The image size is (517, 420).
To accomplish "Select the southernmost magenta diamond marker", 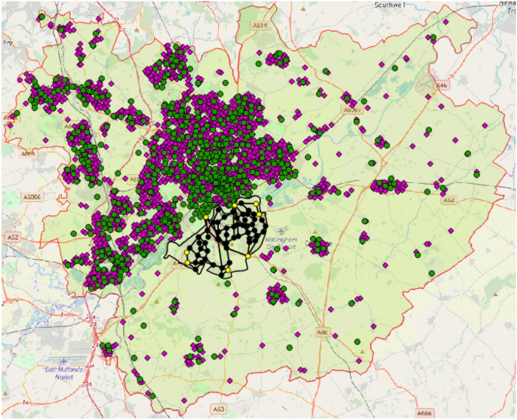I will pos(184,401).
